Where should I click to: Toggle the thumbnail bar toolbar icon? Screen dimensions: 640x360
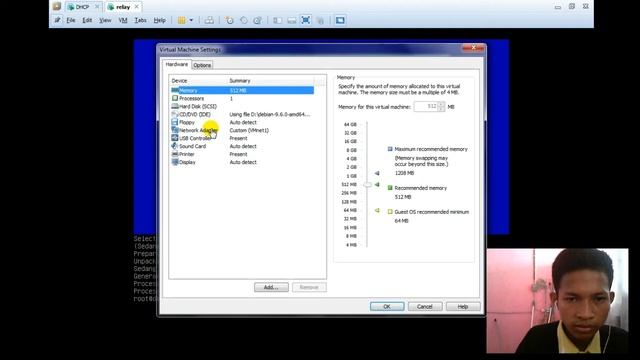tap(291, 20)
